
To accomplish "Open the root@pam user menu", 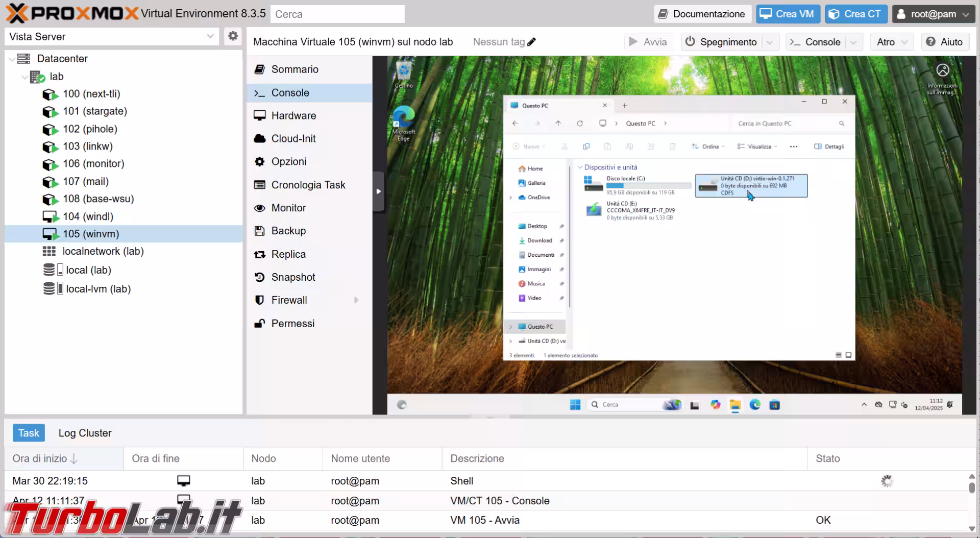I will [x=933, y=14].
